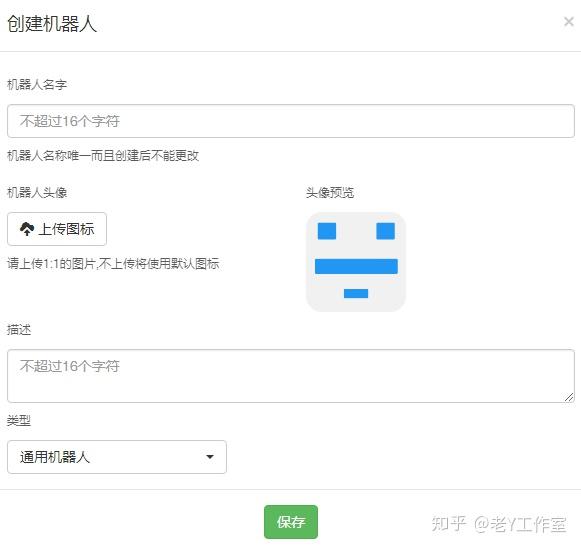Click the 类型 label above the dropdown
581x549 pixels.
[x=19, y=420]
